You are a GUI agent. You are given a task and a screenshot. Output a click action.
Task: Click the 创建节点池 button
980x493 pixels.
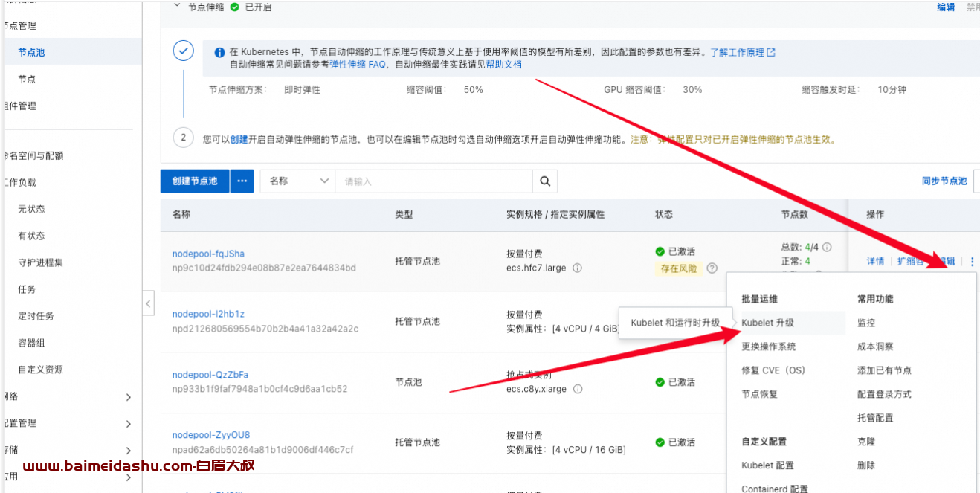pyautogui.click(x=195, y=181)
